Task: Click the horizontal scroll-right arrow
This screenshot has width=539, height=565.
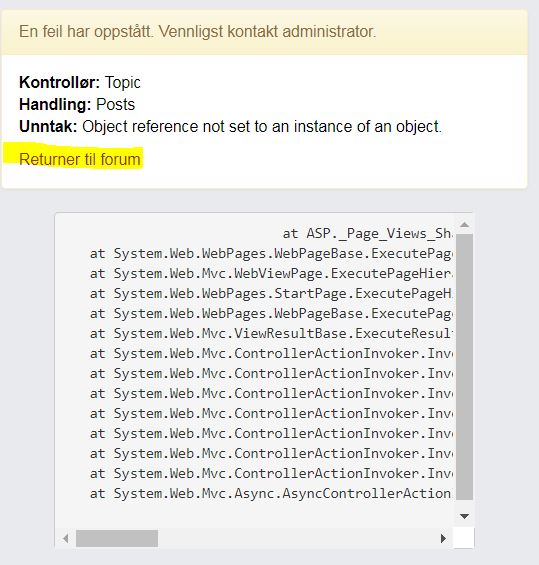Action: [x=444, y=539]
